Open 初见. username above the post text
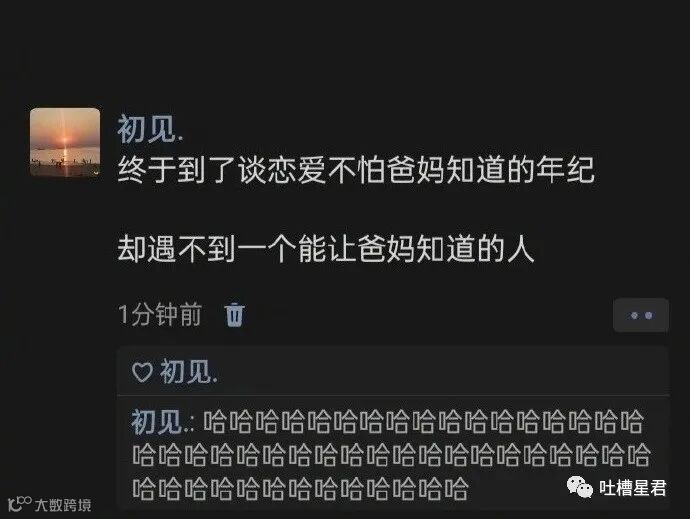Image resolution: width=690 pixels, height=519 pixels. pyautogui.click(x=150, y=129)
